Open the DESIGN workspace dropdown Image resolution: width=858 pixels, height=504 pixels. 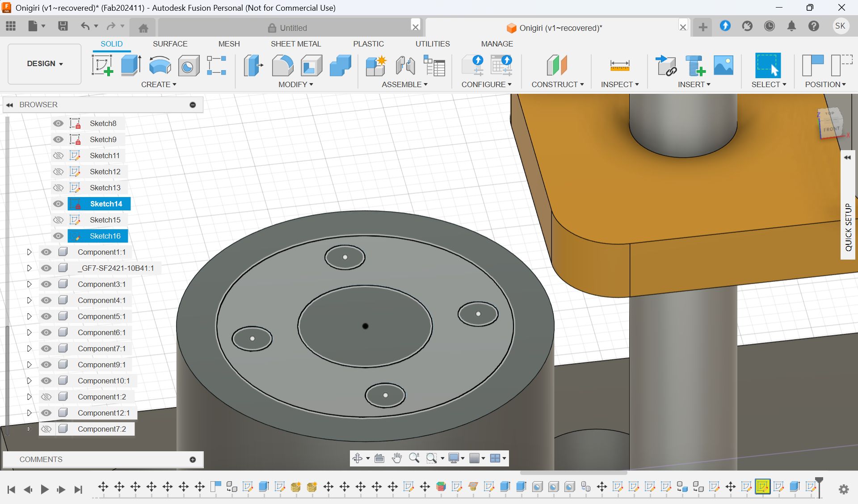pos(45,64)
